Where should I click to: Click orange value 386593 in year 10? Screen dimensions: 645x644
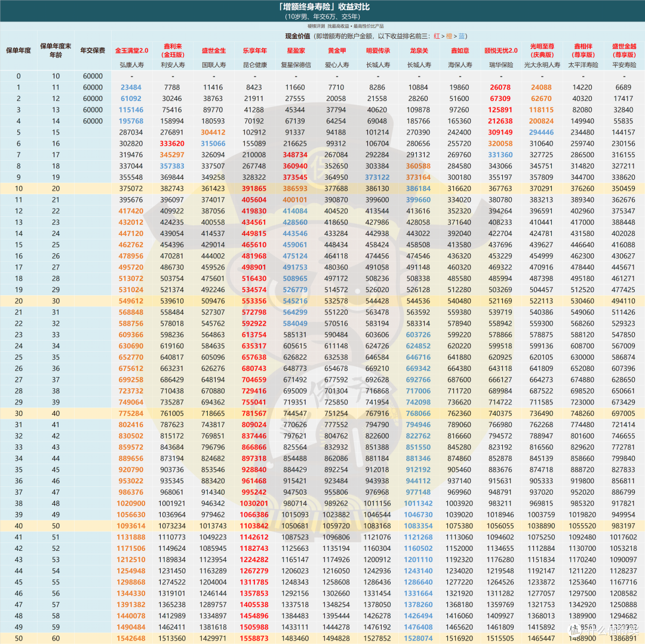295,188
